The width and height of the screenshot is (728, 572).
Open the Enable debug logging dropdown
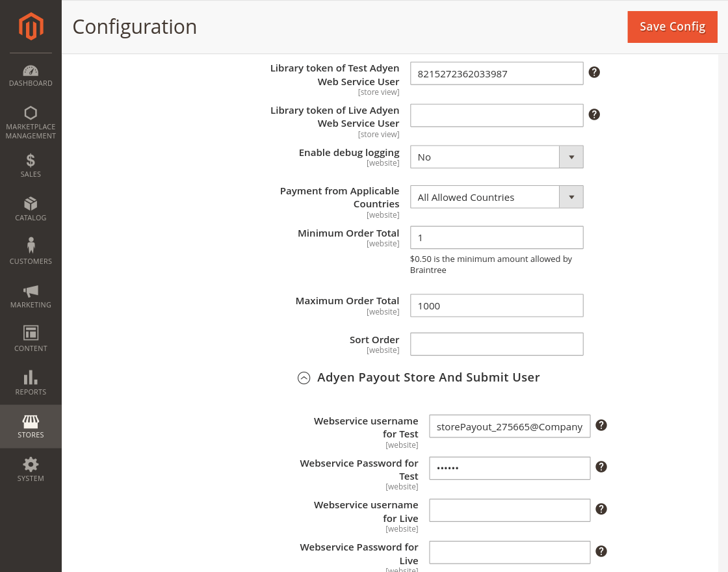(x=497, y=157)
